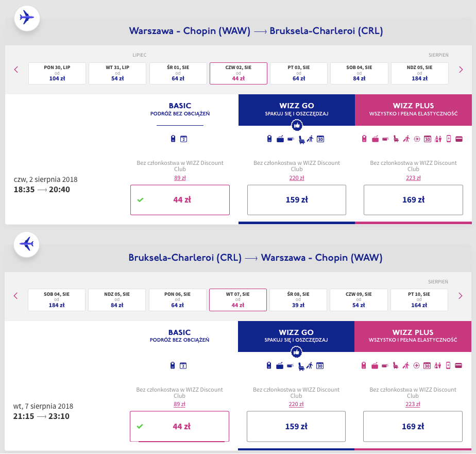Select return date ŚR 08, SIE 39 zł
The image size is (476, 454).
pyautogui.click(x=298, y=300)
